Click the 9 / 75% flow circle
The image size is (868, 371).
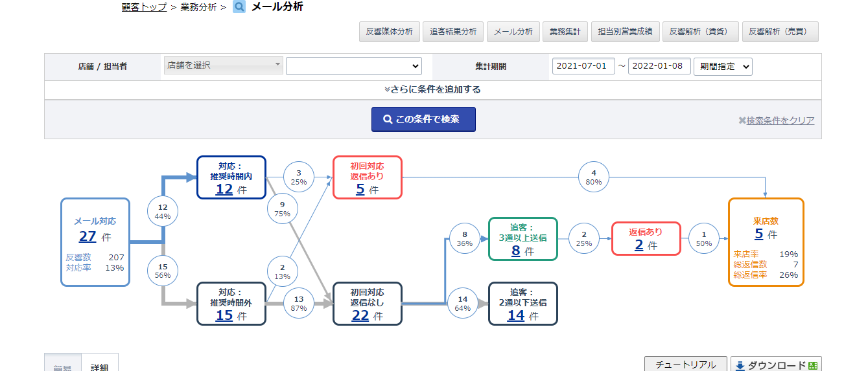pos(282,208)
